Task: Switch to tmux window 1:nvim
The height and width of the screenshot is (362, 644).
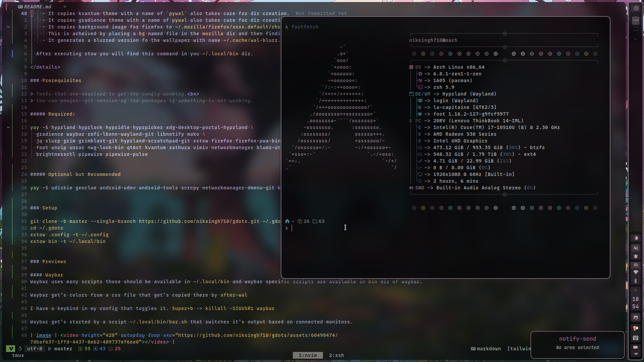Action: tap(308, 355)
